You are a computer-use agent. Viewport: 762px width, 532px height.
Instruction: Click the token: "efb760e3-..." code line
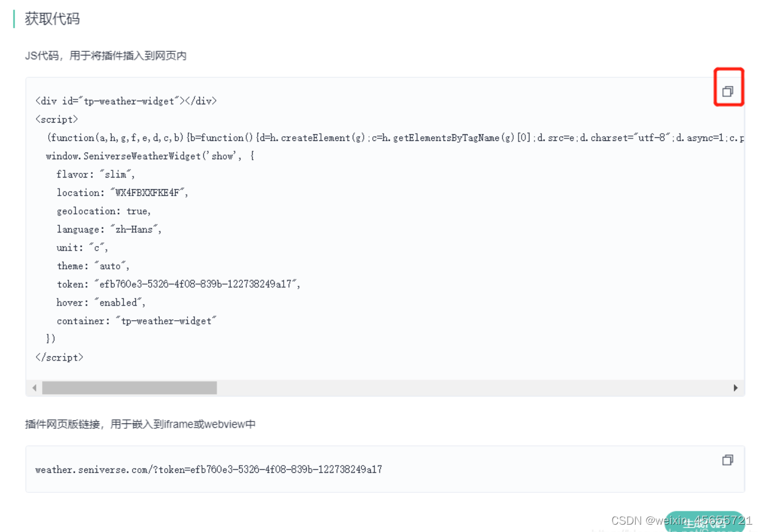click(x=179, y=284)
